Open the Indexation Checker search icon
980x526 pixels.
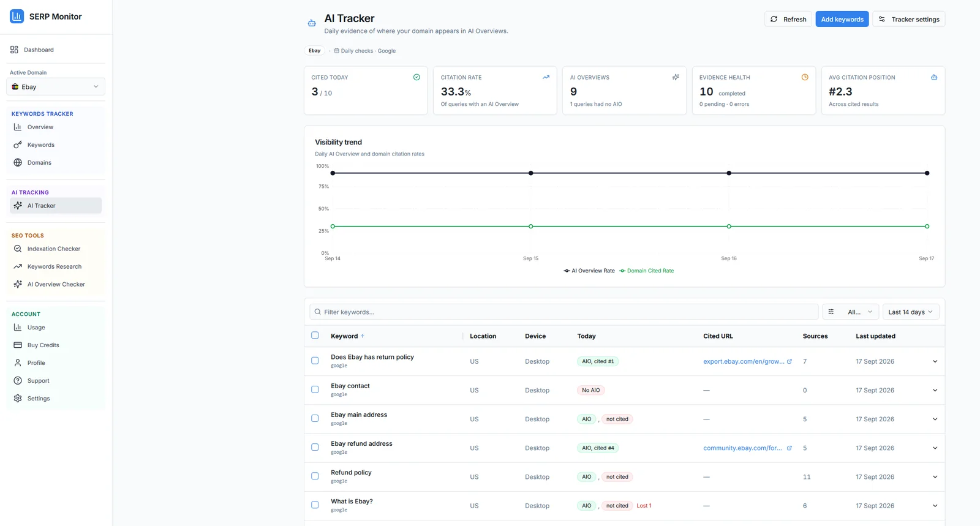[18, 249]
